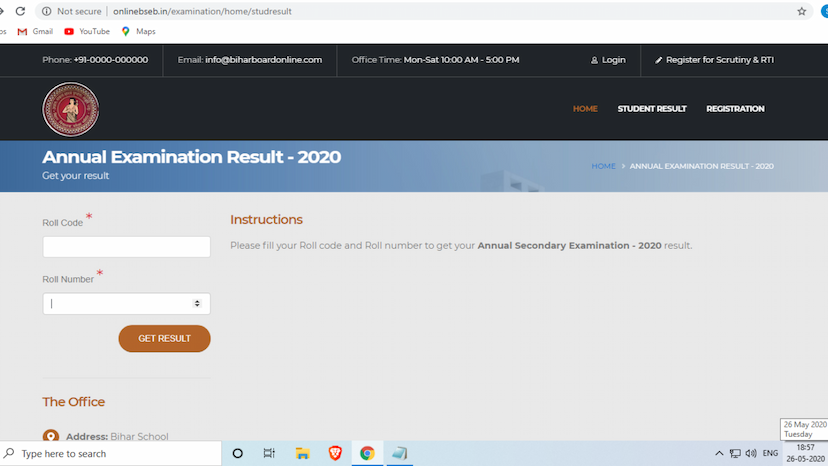Click the Bihar Board logo emblem

(71, 109)
